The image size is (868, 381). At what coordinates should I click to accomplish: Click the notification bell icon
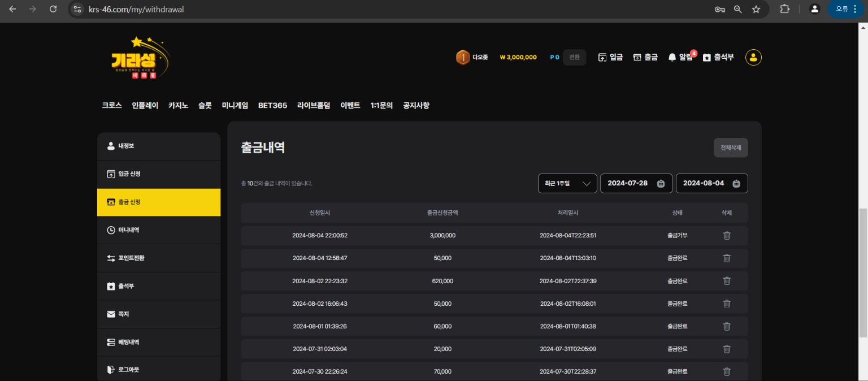(x=672, y=57)
